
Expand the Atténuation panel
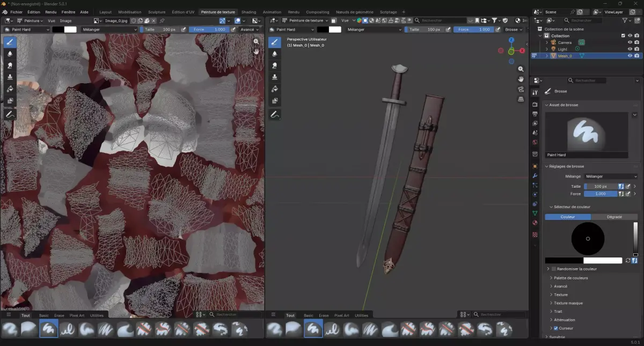(564, 320)
